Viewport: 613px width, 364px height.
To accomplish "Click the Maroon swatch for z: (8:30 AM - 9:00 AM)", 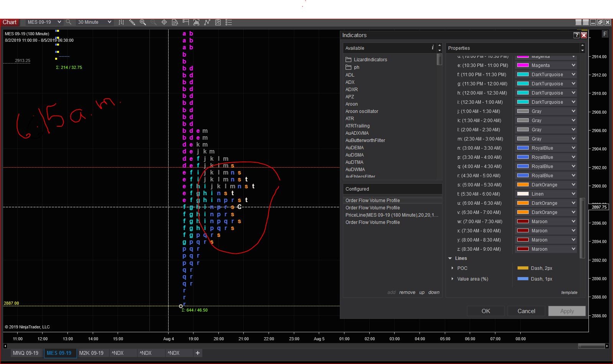I will point(523,249).
